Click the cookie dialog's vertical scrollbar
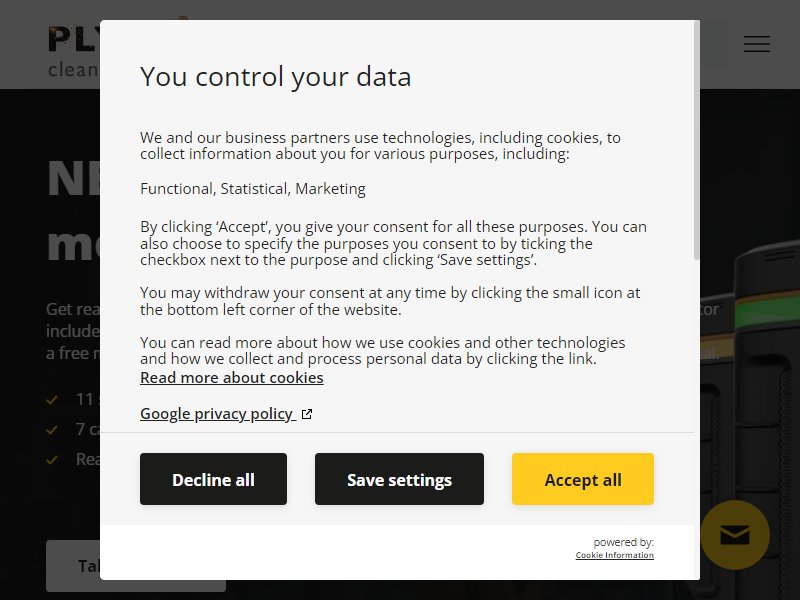Screen dimensions: 800x600 [696, 140]
